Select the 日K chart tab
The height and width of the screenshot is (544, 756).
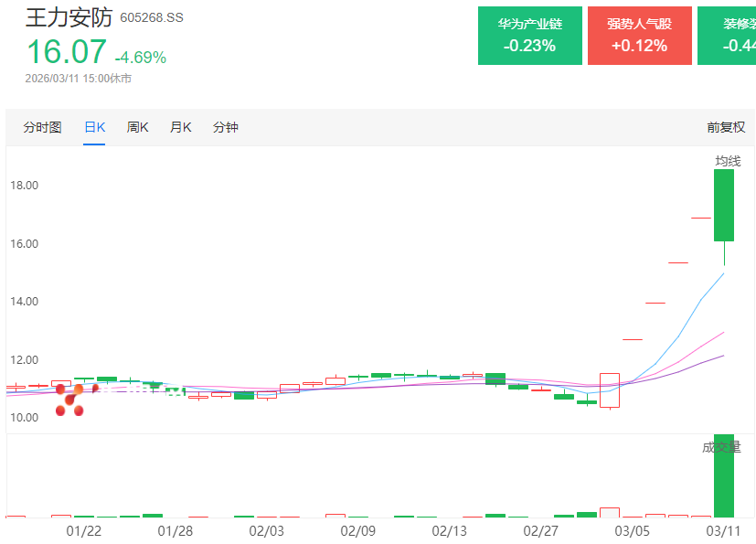94,127
